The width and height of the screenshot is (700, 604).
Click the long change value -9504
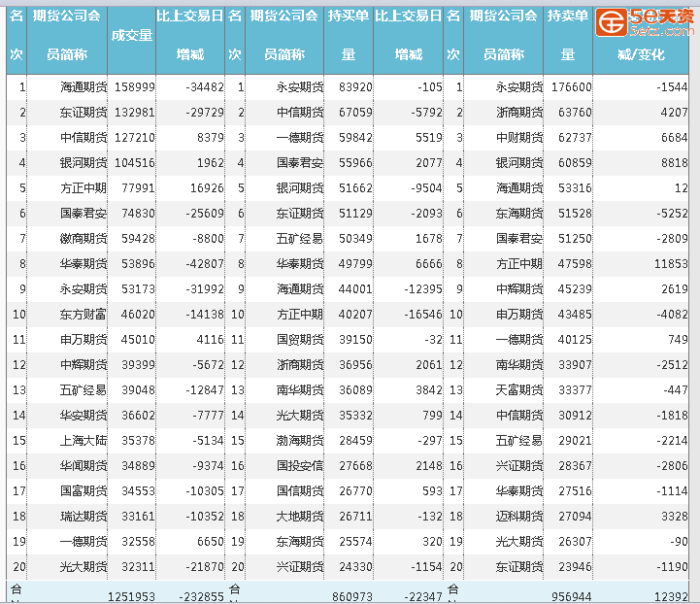(426, 188)
